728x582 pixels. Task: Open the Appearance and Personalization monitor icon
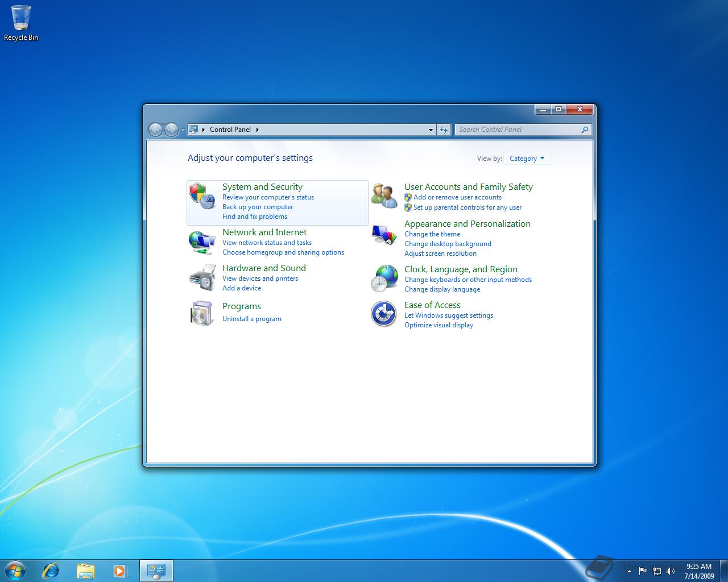pyautogui.click(x=384, y=234)
